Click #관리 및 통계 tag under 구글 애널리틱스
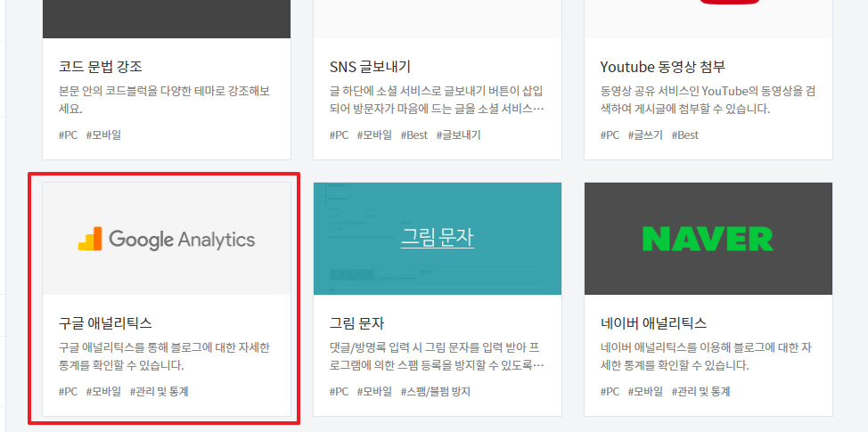Screen dimensions: 868x432 pyautogui.click(x=160, y=392)
